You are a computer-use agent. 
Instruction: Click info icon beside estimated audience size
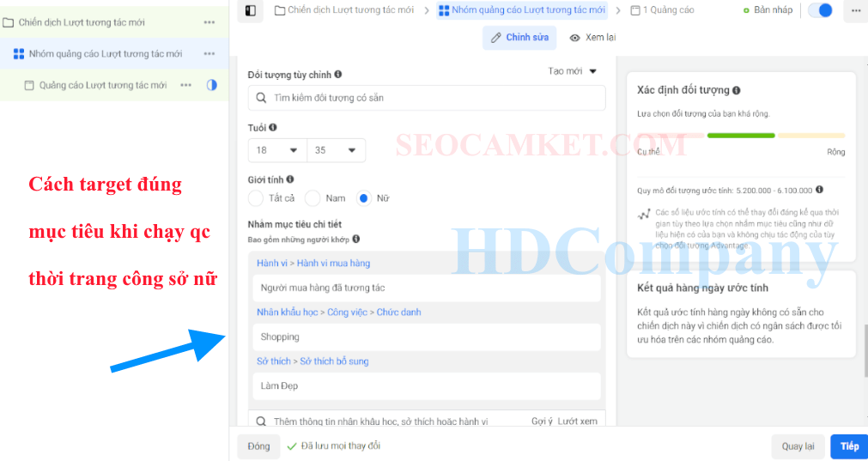click(x=819, y=189)
